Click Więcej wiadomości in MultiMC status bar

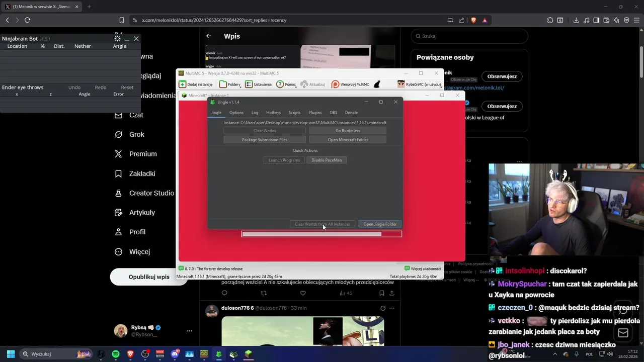click(x=423, y=268)
